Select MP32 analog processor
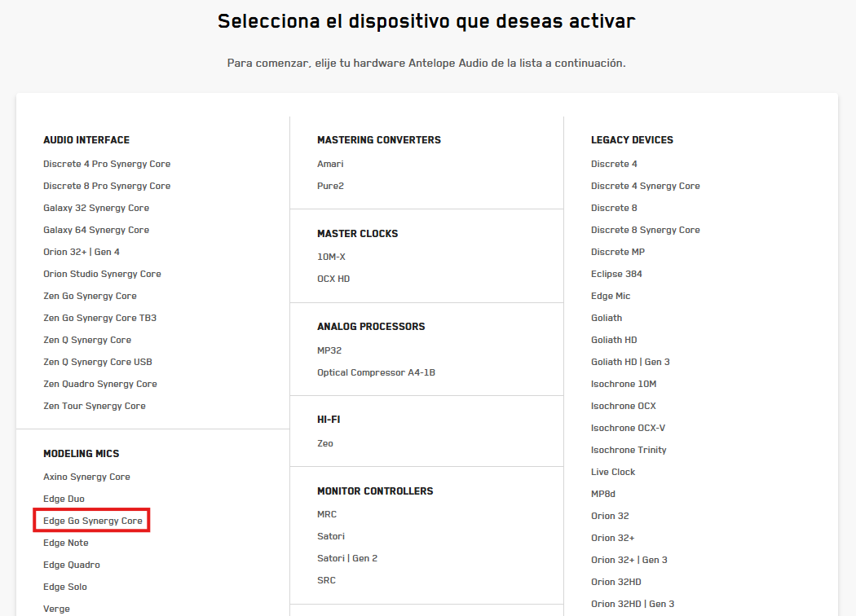 click(x=329, y=350)
